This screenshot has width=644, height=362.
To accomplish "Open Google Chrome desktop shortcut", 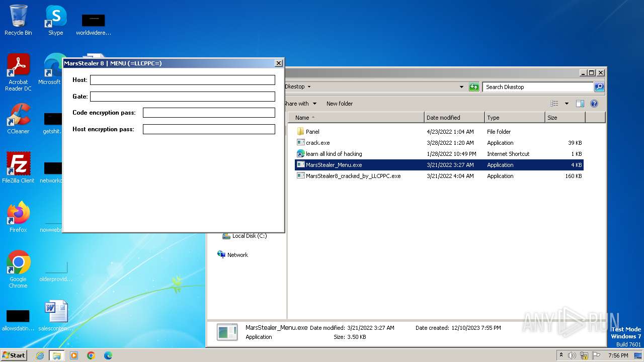I will (18, 269).
